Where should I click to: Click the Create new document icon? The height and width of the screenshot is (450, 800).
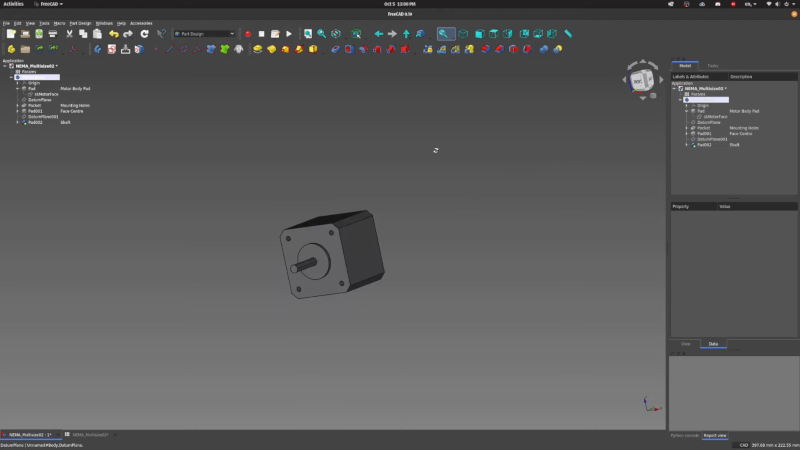click(10, 33)
